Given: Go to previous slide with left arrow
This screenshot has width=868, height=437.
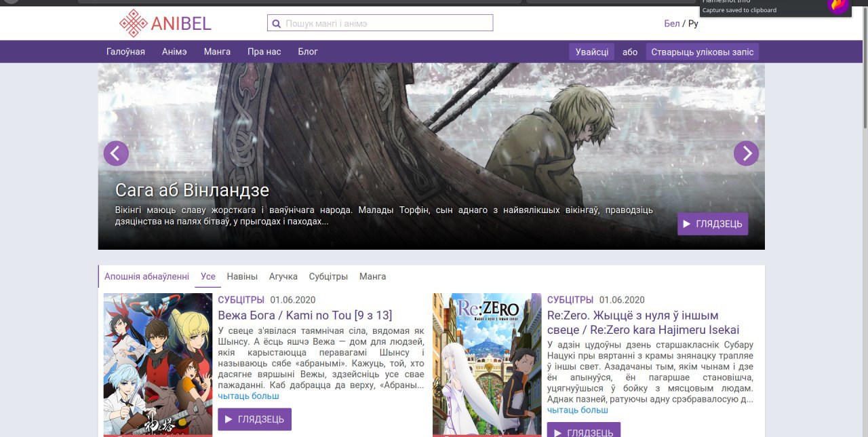Looking at the screenshot, I should coord(116,153).
